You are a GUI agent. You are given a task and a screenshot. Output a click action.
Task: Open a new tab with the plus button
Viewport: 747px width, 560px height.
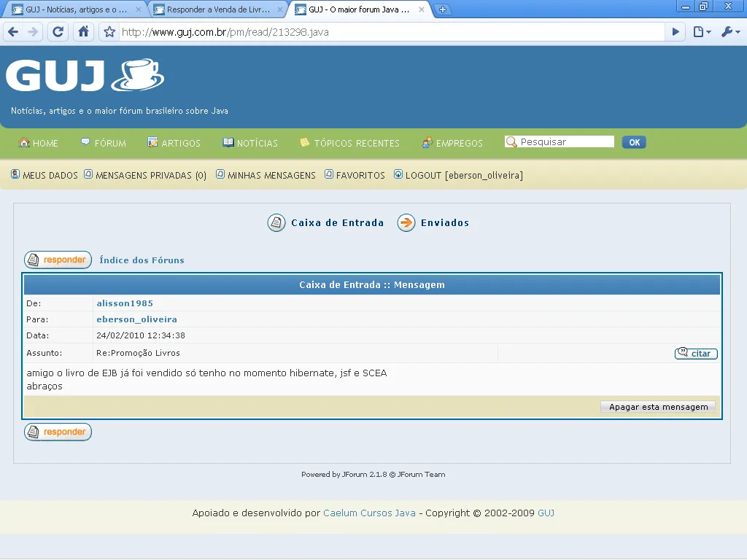point(443,9)
